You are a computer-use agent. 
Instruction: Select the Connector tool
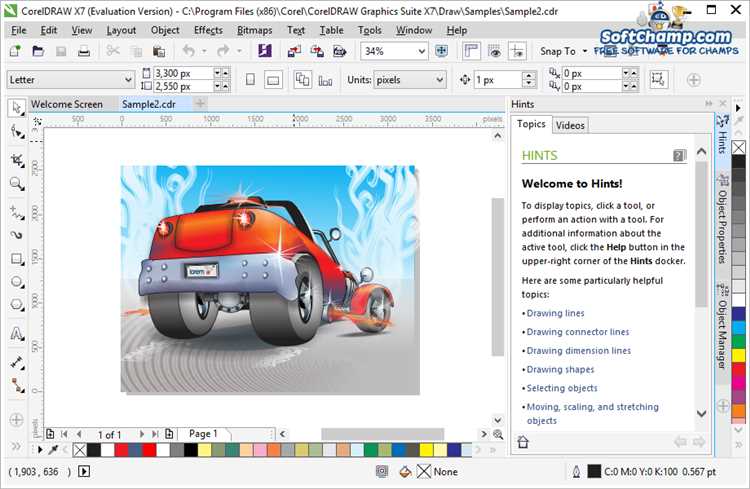click(17, 385)
